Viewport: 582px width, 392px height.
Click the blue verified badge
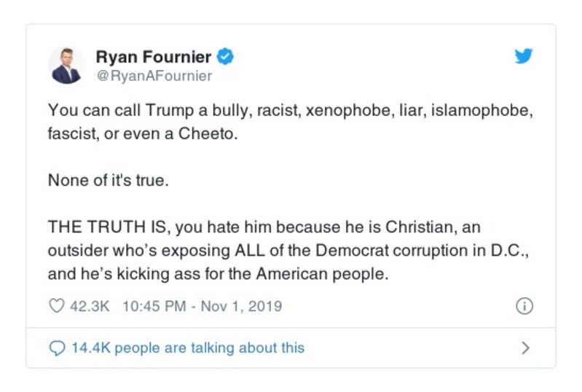[x=227, y=57]
